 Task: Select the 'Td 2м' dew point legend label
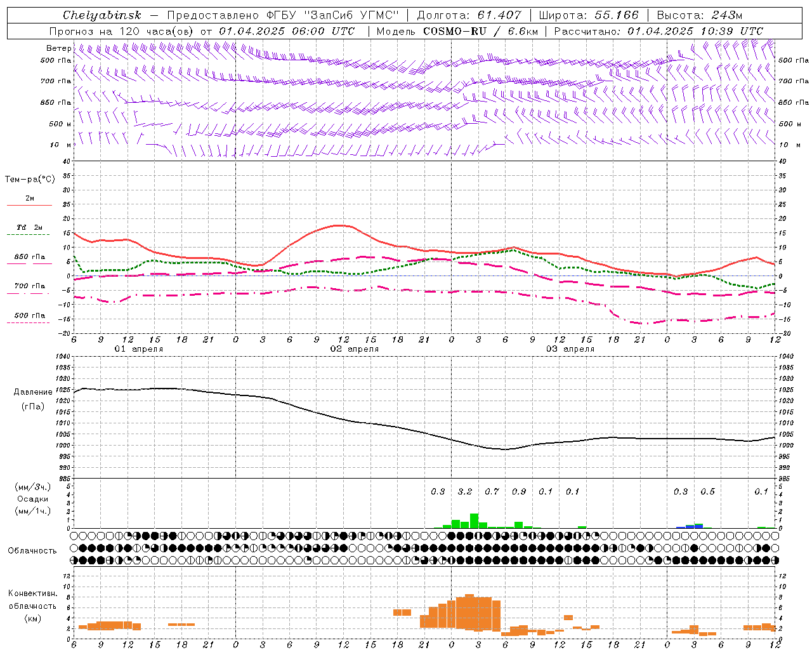coord(29,227)
